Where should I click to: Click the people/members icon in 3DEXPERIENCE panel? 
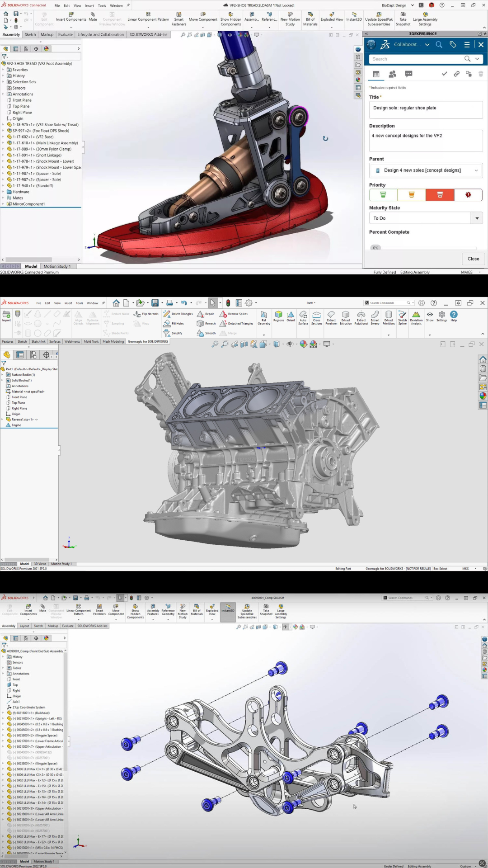392,74
